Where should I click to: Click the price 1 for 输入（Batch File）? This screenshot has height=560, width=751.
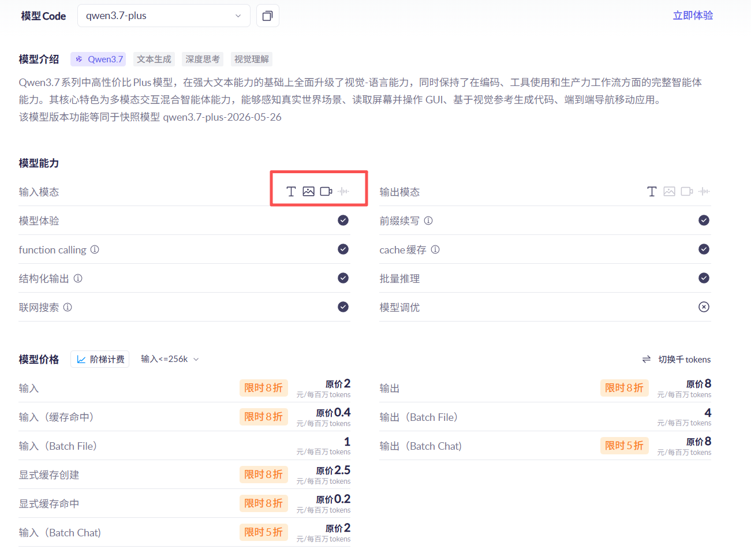point(347,442)
